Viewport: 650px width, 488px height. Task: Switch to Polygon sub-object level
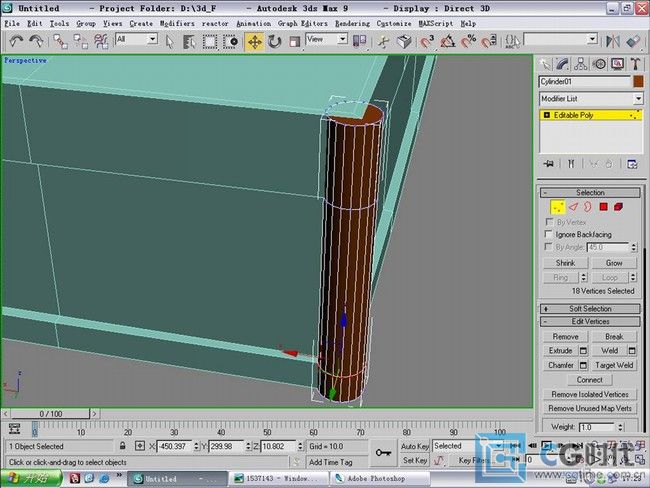[x=604, y=207]
